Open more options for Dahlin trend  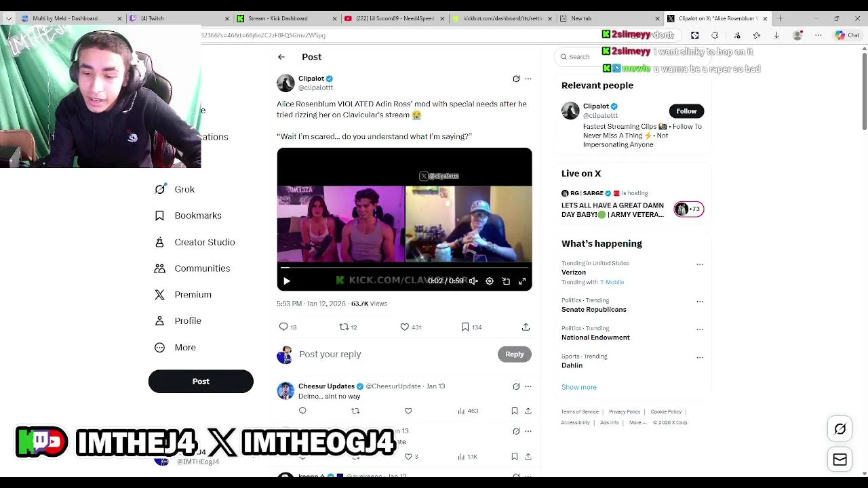(700, 357)
